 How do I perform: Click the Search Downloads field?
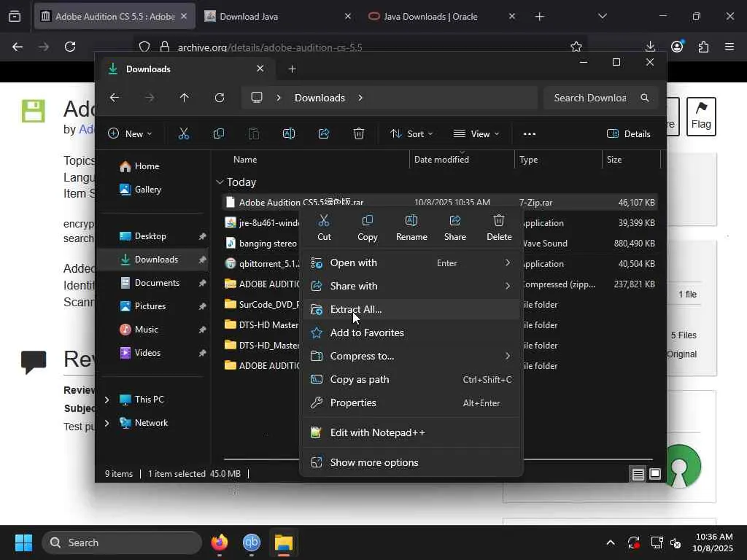pos(600,98)
